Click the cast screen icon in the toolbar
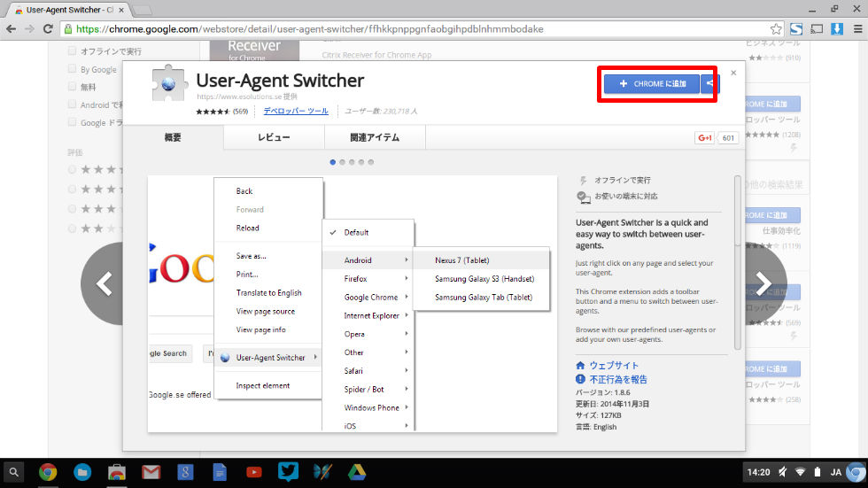 pyautogui.click(x=817, y=28)
